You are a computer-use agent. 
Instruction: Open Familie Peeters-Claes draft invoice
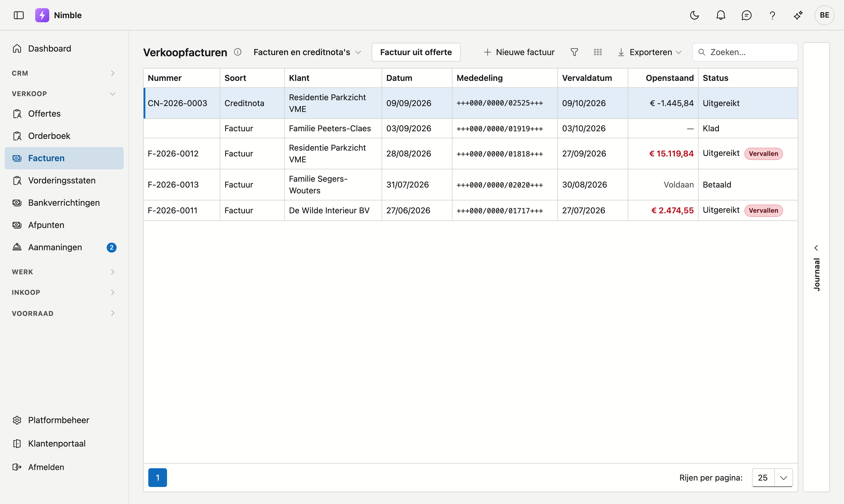coord(470,128)
